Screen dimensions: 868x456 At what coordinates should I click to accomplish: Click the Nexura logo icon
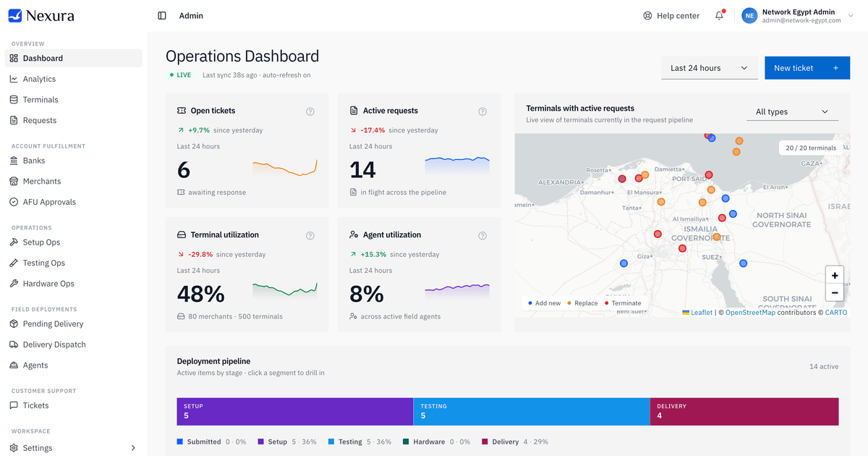click(15, 15)
